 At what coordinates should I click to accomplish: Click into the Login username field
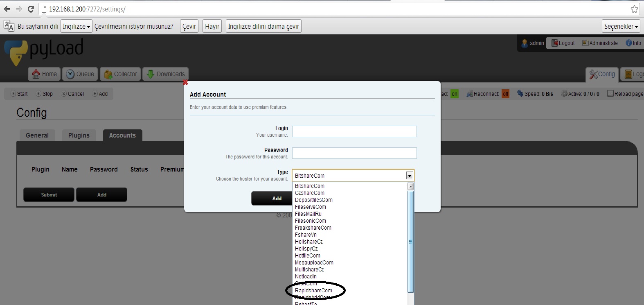[x=354, y=131]
